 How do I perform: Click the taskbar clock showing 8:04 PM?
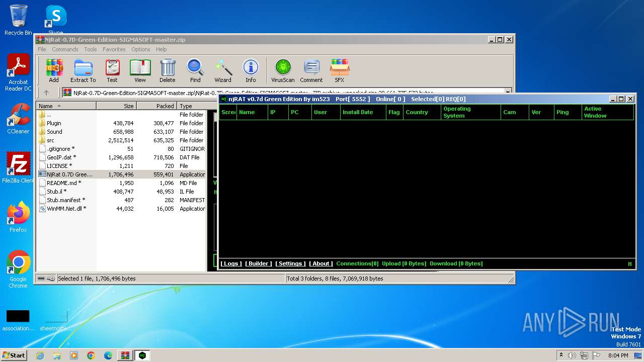(x=618, y=355)
